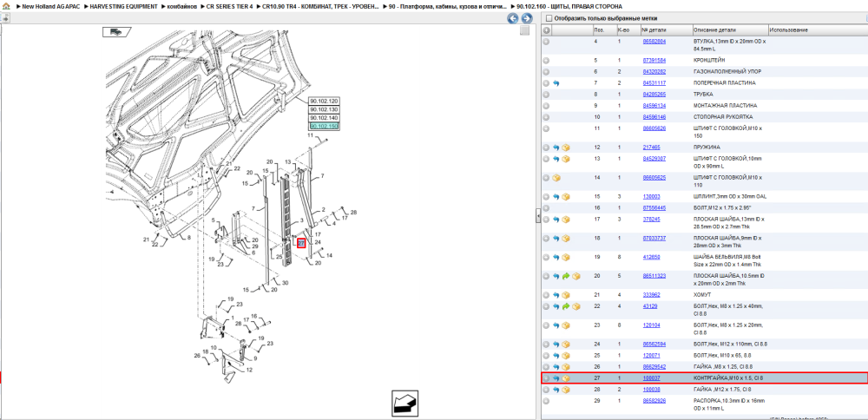Open part number 217465 link
Viewport: 868px width, 420px height.
pyautogui.click(x=651, y=148)
